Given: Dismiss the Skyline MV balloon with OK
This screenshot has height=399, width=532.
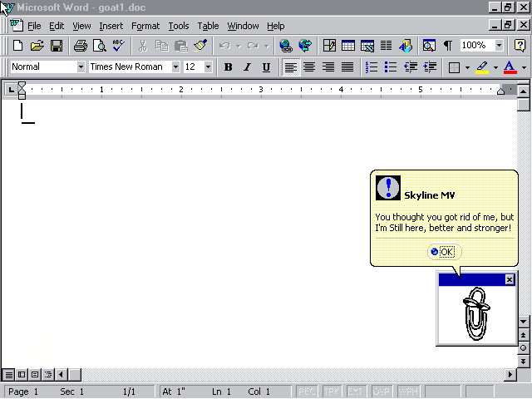Looking at the screenshot, I should tap(444, 252).
